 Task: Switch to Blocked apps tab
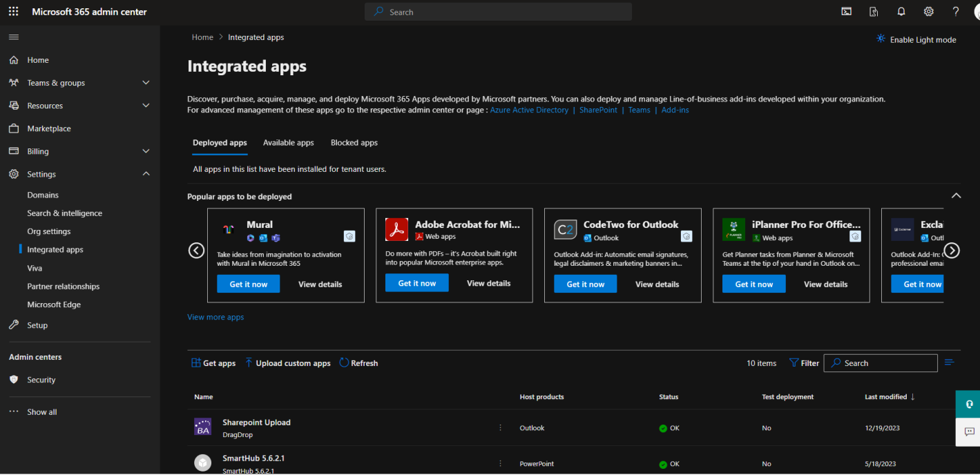pos(354,143)
